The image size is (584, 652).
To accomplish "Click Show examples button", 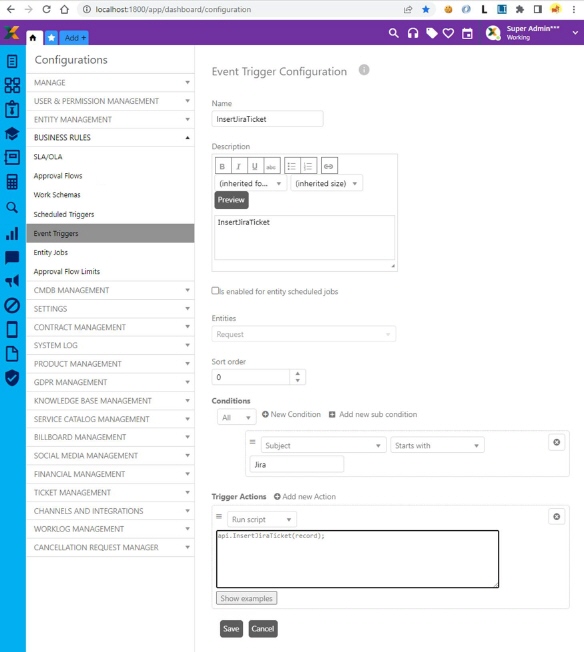I will 246,598.
